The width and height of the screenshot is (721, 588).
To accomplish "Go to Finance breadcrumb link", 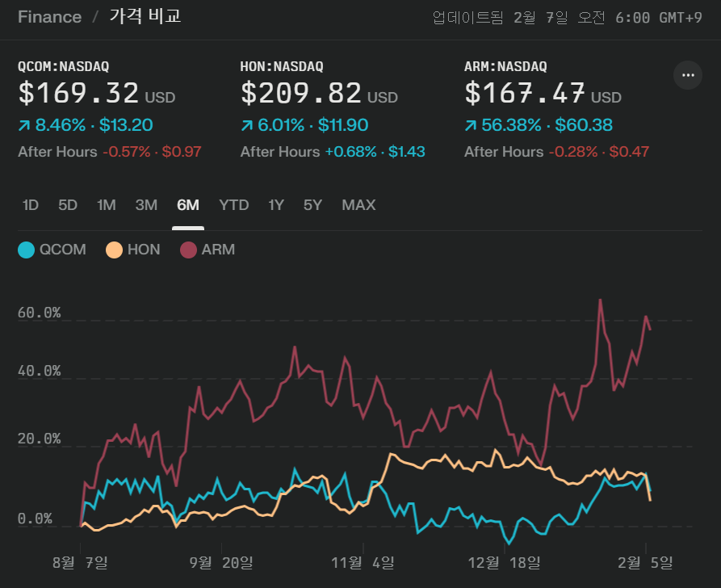I will coord(50,17).
